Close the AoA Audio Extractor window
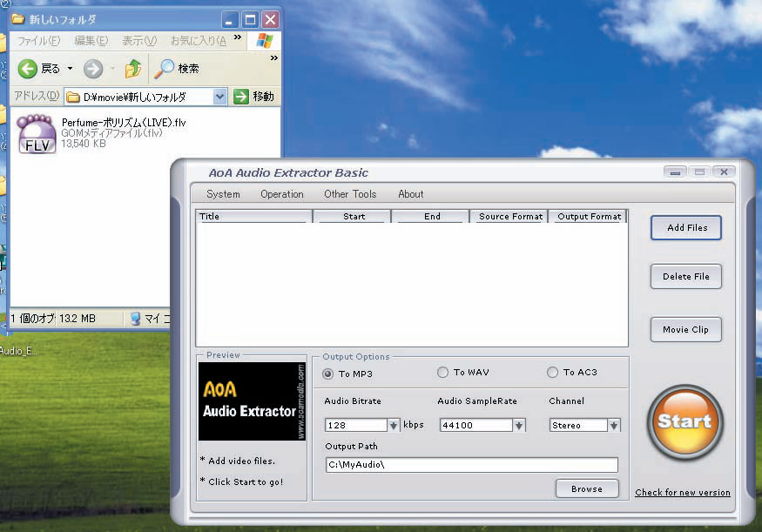762x532 pixels. click(724, 172)
